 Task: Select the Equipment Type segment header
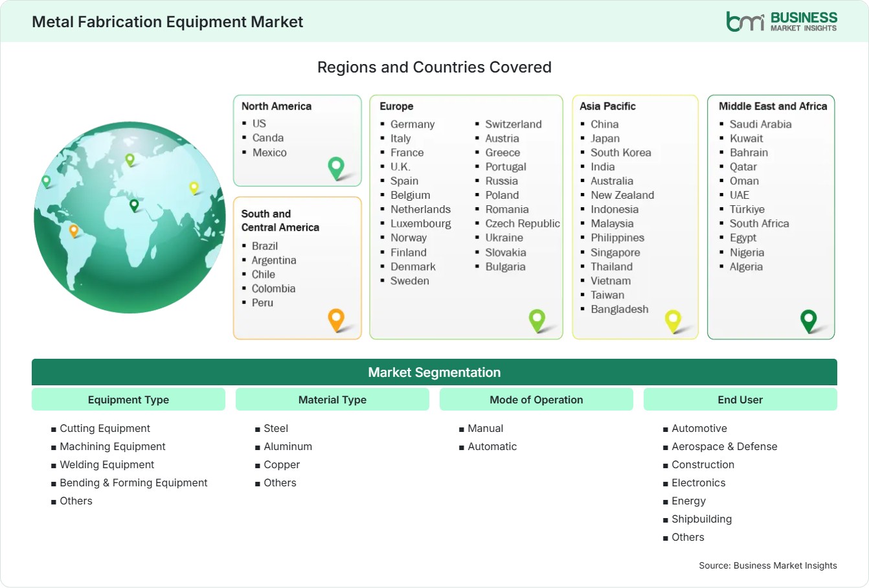[x=128, y=400]
